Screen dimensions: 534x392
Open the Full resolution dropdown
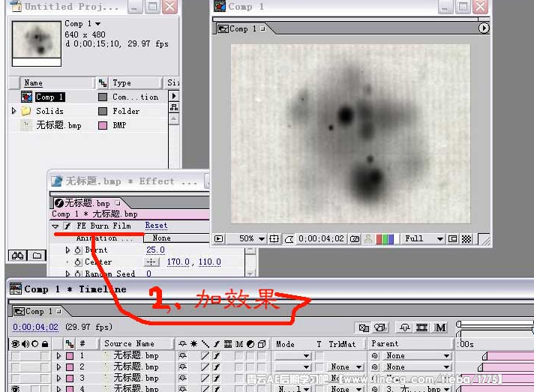click(x=424, y=239)
